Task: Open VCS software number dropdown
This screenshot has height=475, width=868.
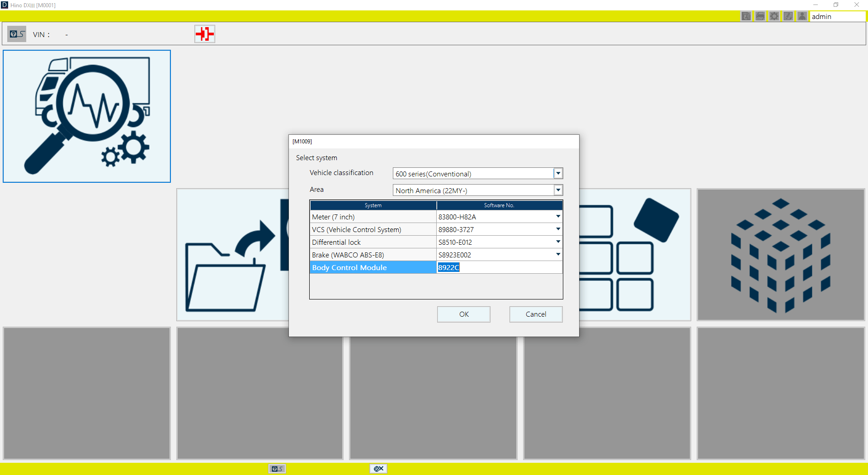Action: [x=558, y=229]
